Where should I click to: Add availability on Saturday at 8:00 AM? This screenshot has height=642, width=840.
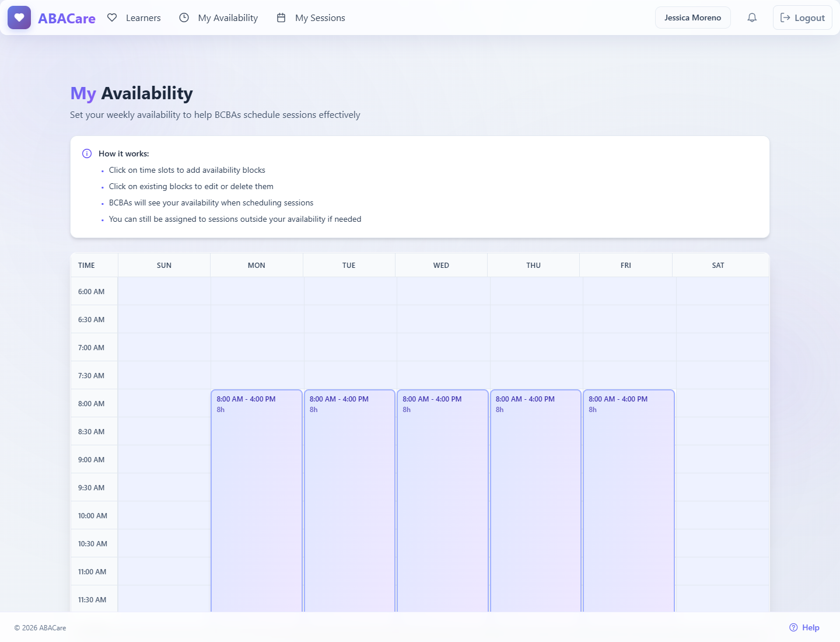coord(723,403)
